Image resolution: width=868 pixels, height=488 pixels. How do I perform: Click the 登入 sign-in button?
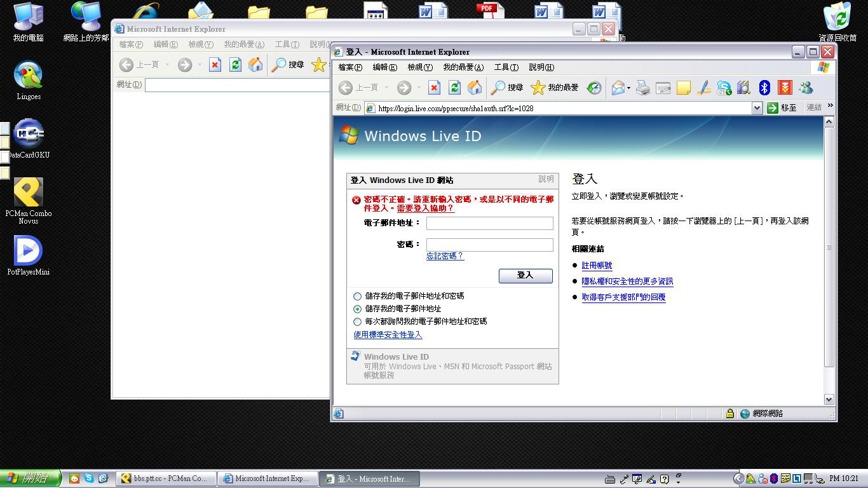point(526,275)
